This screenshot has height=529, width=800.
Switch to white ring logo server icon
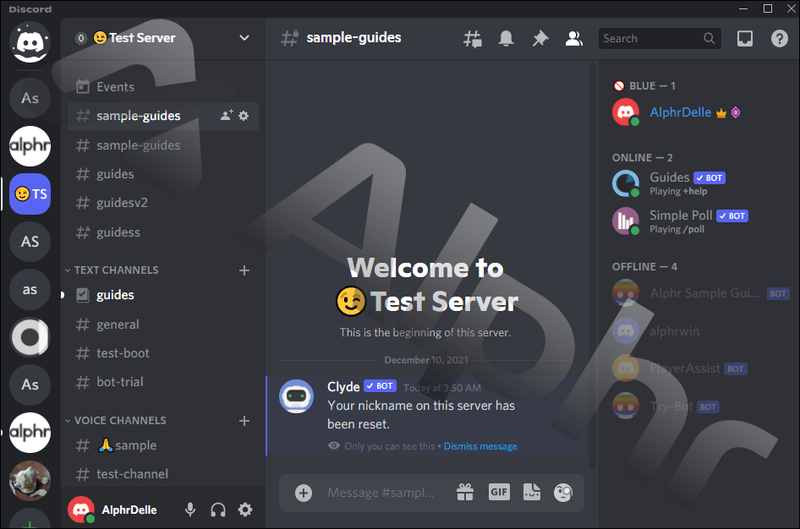[x=30, y=337]
